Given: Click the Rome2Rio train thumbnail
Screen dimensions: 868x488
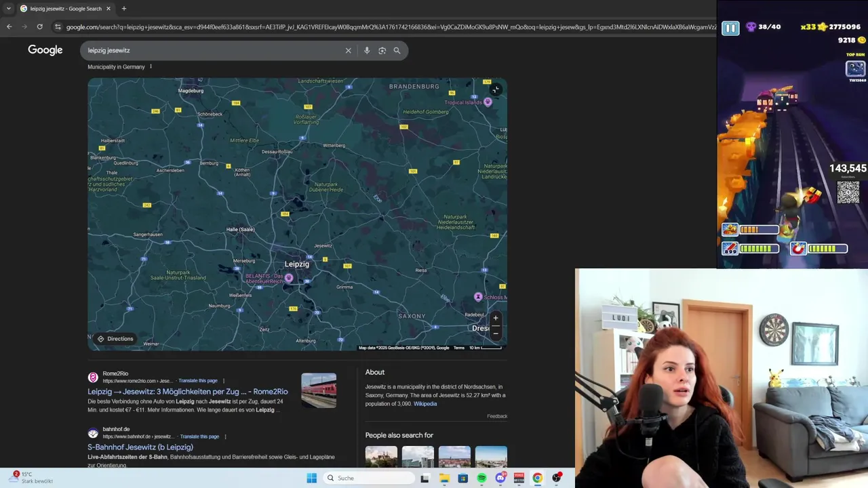Looking at the screenshot, I should click(319, 390).
